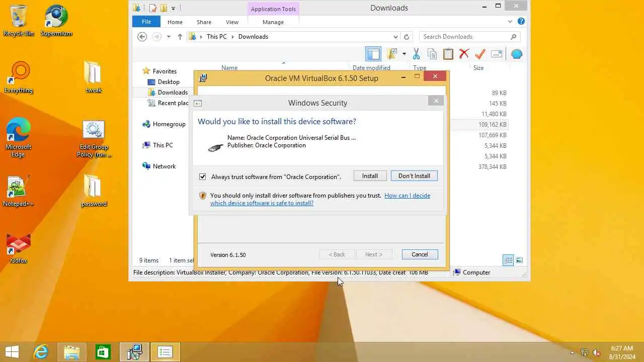Viewport: 644px width, 362px height.
Task: Click the folder options icon with checkmark
Action: tap(392, 54)
